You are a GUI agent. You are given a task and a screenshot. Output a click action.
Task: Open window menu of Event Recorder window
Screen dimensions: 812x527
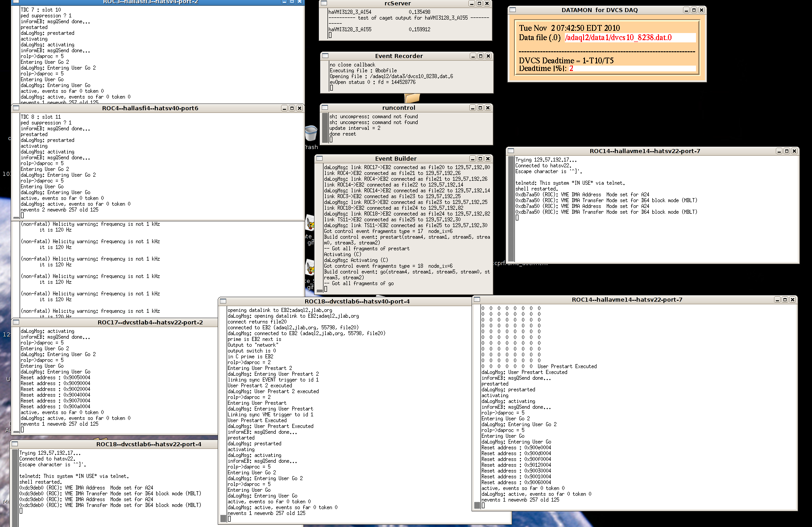pos(325,56)
